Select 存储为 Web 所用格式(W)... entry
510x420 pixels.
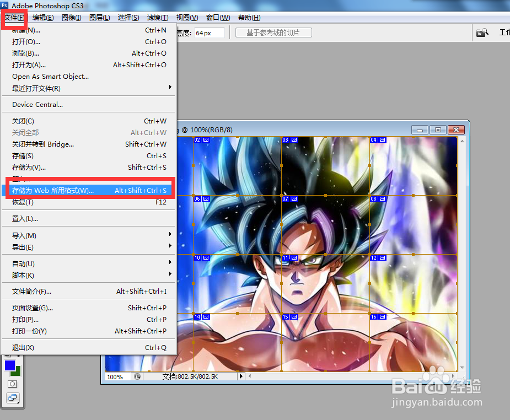(x=89, y=191)
